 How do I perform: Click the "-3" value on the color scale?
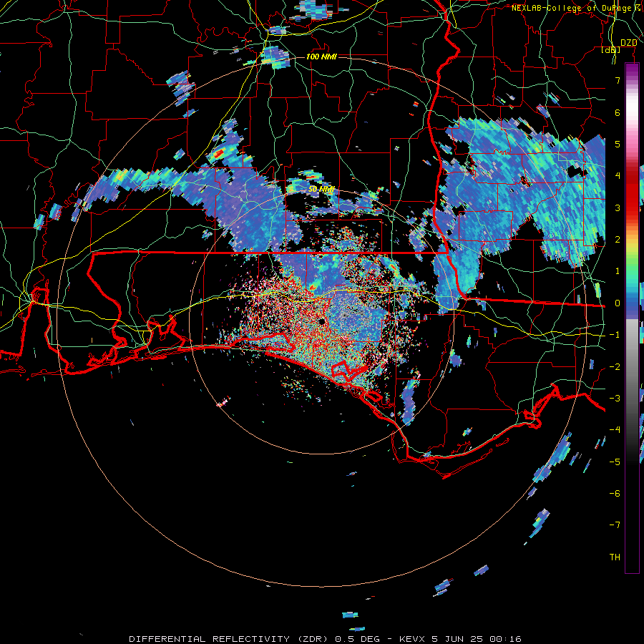coord(615,399)
